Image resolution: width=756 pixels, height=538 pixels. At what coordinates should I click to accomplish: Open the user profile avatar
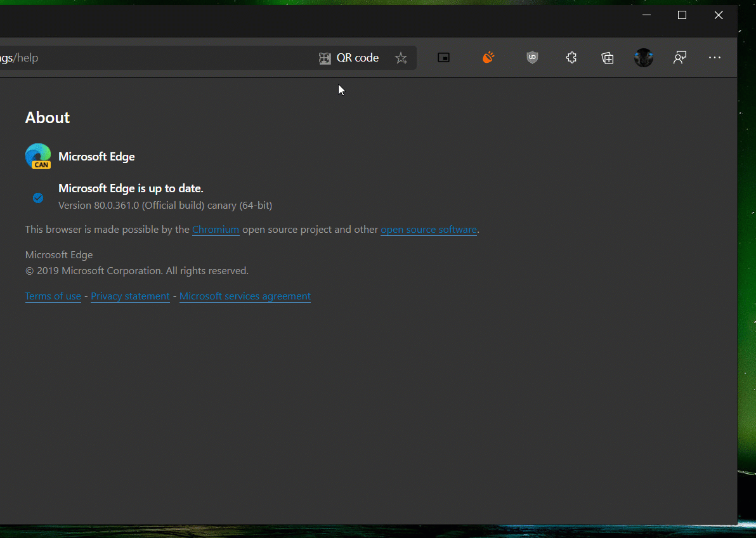click(644, 58)
